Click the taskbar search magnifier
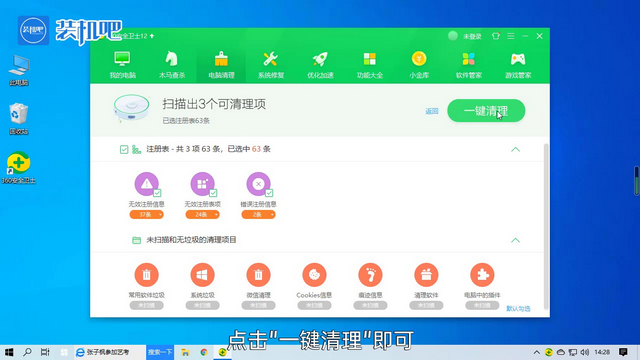 [x=27, y=352]
